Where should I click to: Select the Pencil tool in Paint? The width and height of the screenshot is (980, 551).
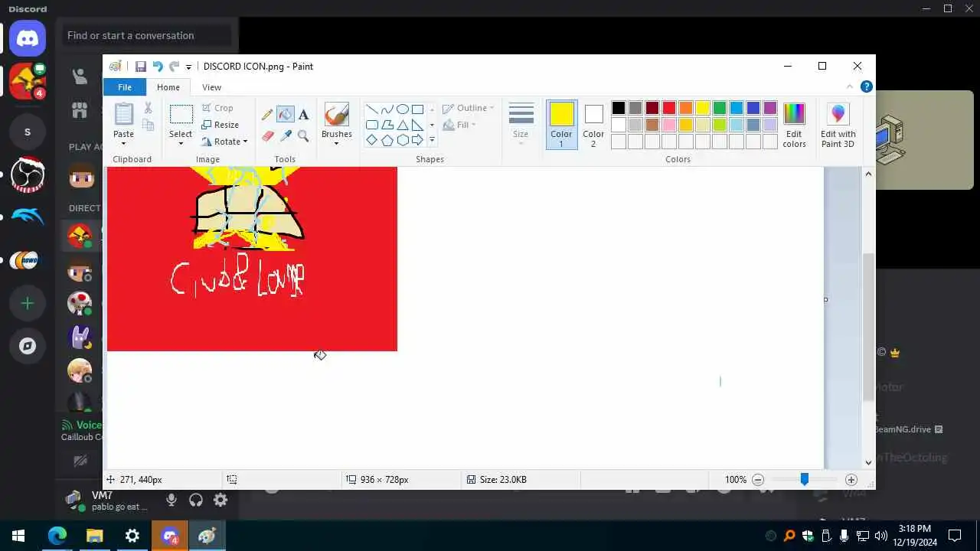click(x=267, y=115)
